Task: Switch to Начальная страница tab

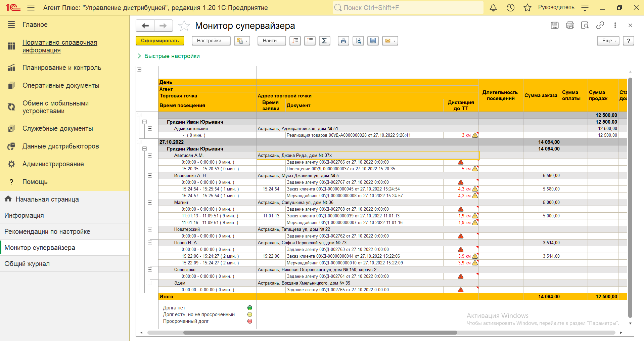Action: coord(64,199)
